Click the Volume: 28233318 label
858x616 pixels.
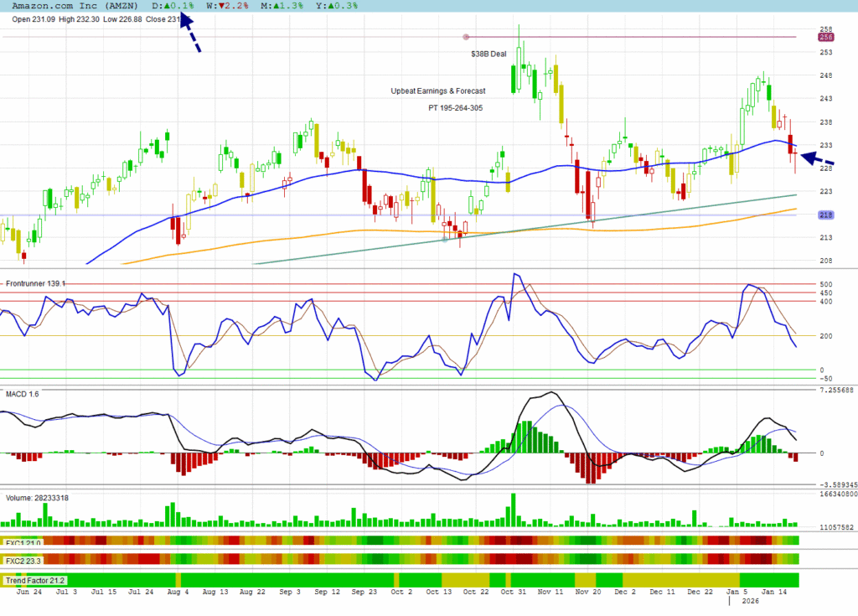[x=37, y=498]
